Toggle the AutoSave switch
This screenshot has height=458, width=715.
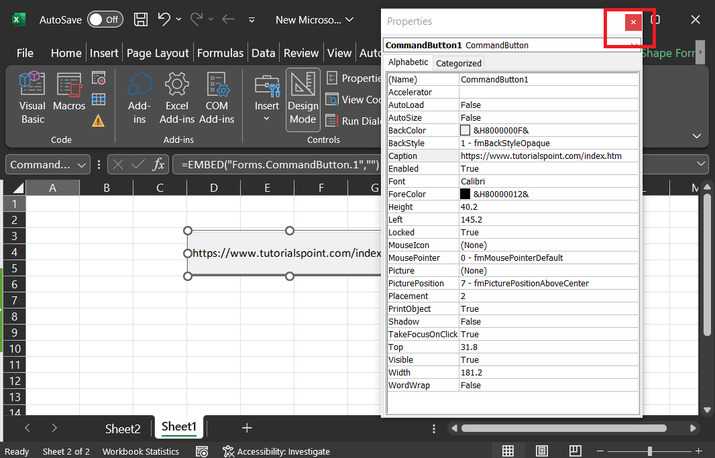pyautogui.click(x=105, y=19)
